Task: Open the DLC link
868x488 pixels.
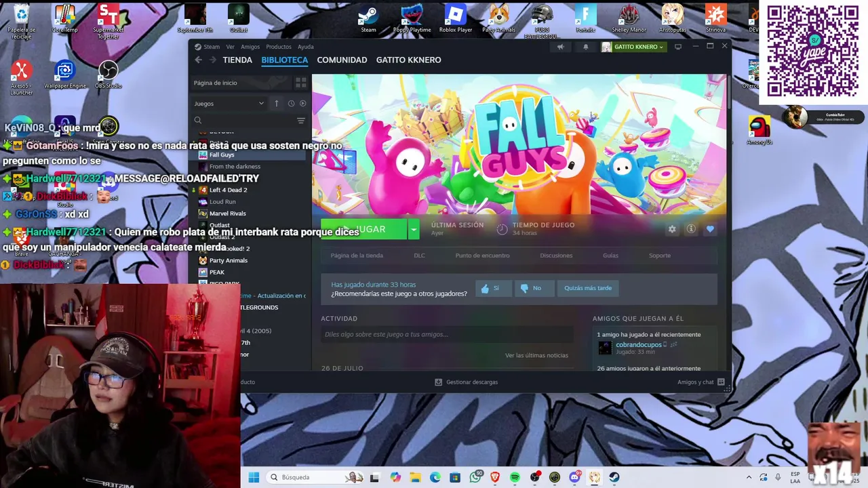Action: point(419,256)
